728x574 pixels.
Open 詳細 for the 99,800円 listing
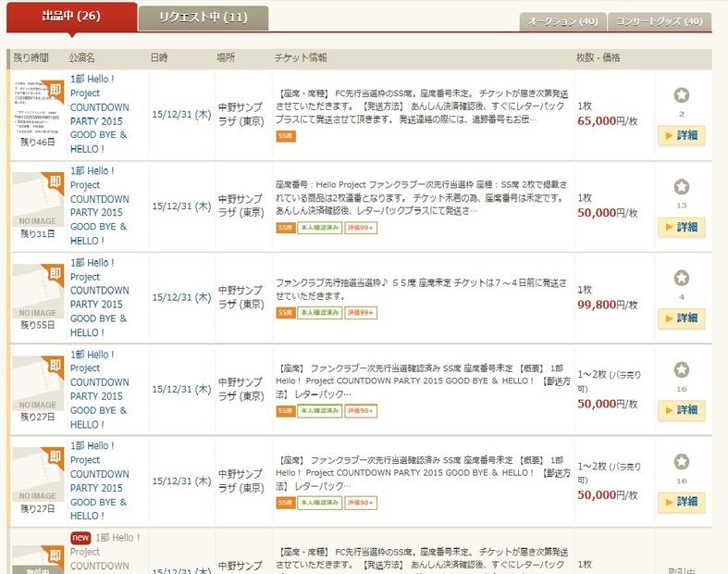coord(681,318)
